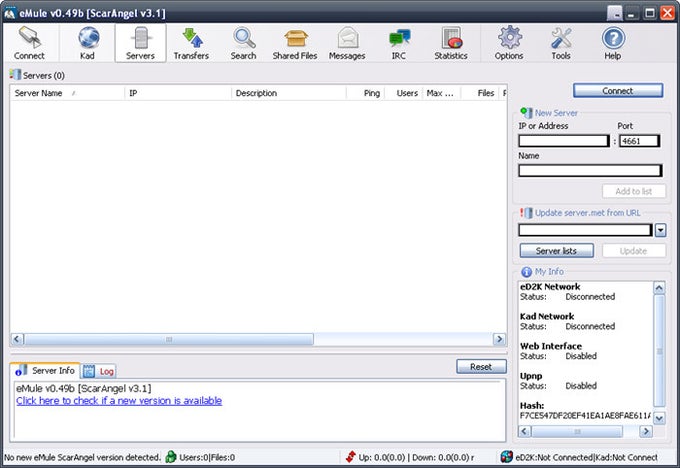Click 'No new eMule ScarAngel version detected' status
Viewport: 680px width, 468px height.
pyautogui.click(x=82, y=457)
